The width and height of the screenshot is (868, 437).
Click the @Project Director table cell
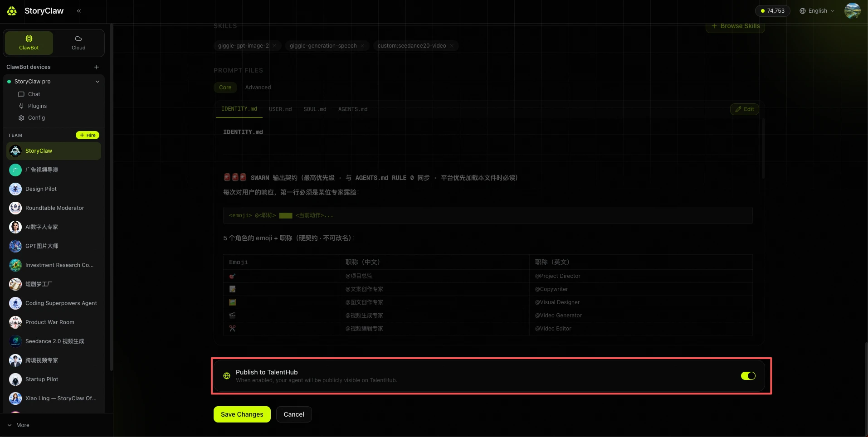[x=641, y=276]
